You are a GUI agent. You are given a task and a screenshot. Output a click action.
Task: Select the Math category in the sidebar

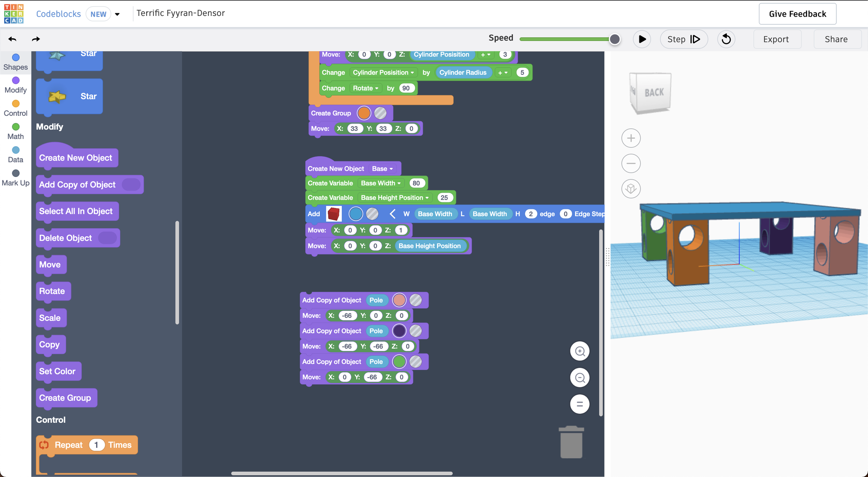(x=16, y=131)
